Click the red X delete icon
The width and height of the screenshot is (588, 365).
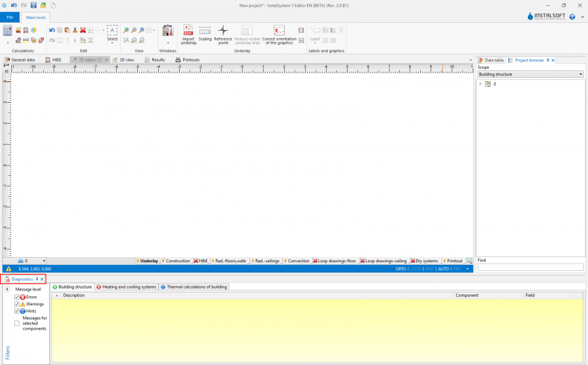(x=83, y=30)
